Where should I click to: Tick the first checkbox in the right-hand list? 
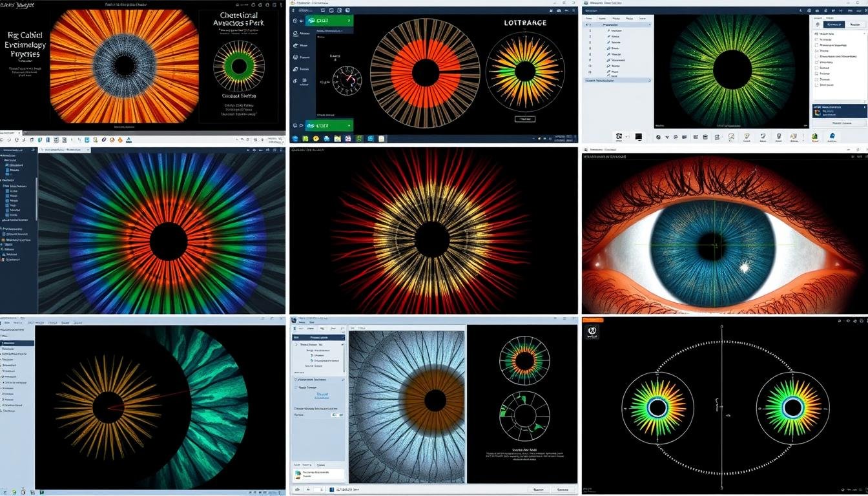point(815,33)
